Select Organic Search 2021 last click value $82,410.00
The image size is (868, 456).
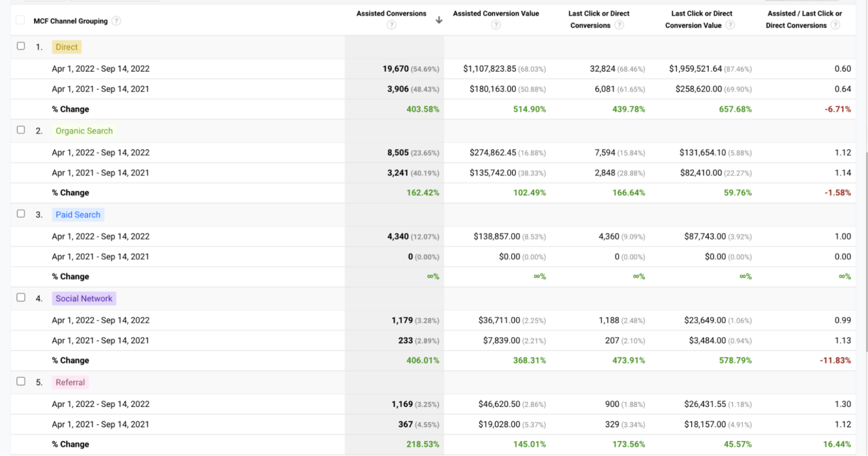(x=701, y=173)
